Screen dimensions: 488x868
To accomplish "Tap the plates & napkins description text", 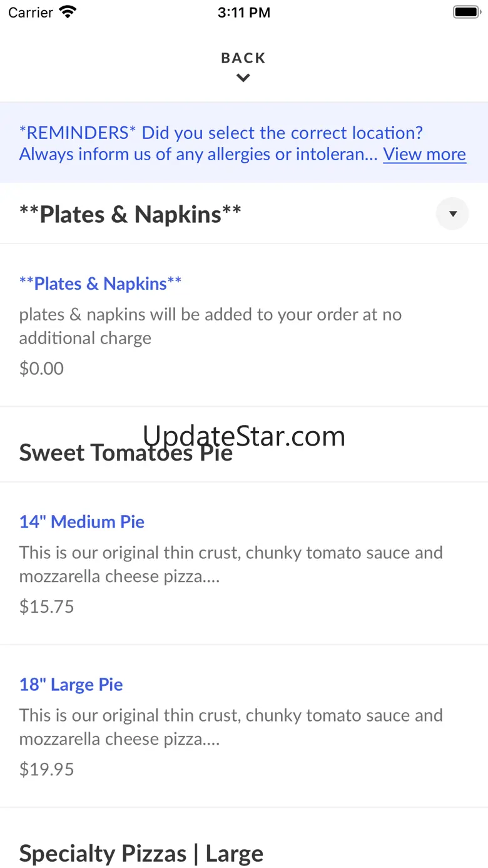I will coord(210,326).
